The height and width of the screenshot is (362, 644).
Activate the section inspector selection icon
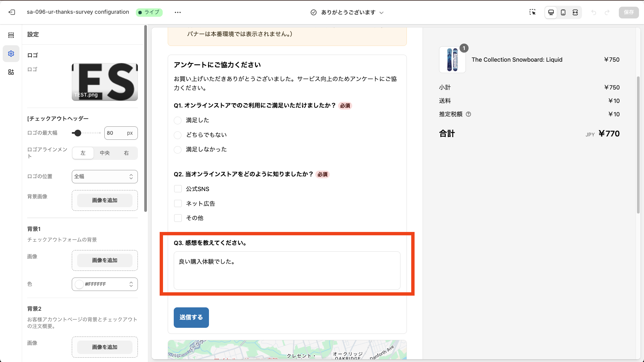(x=533, y=12)
